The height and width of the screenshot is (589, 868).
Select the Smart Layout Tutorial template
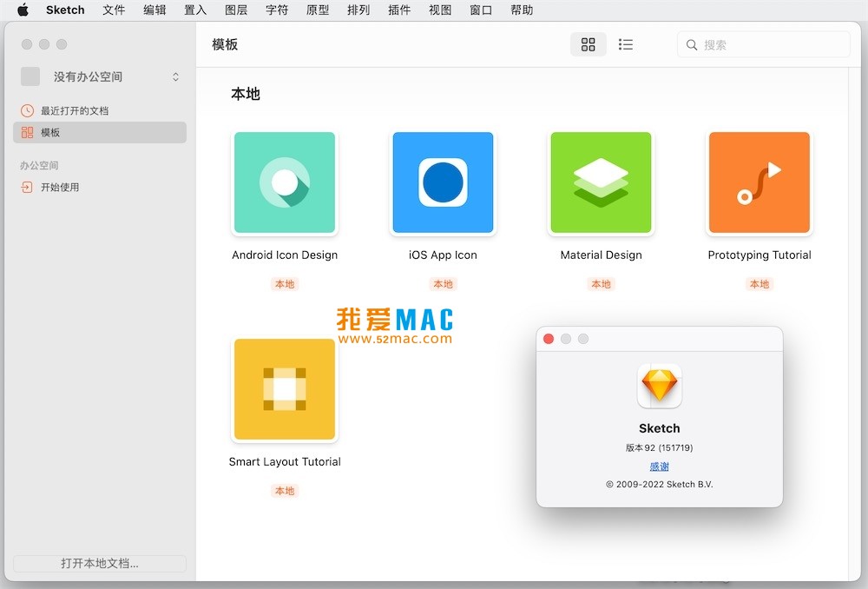pyautogui.click(x=284, y=389)
